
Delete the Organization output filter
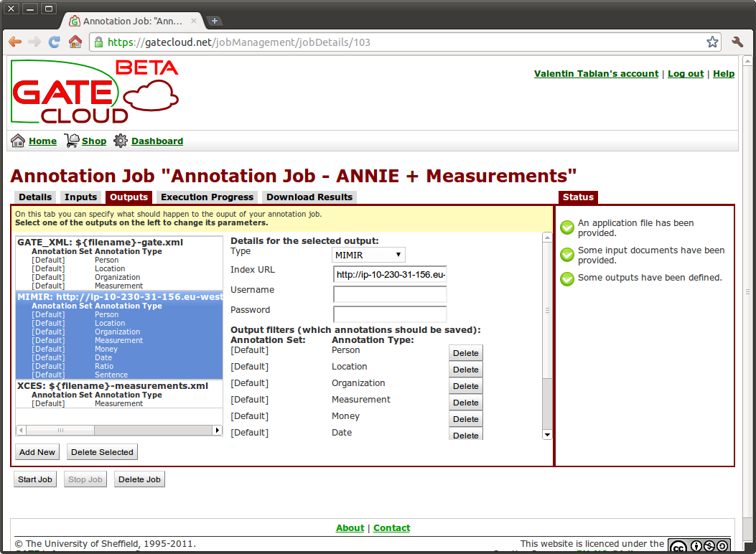[466, 386]
